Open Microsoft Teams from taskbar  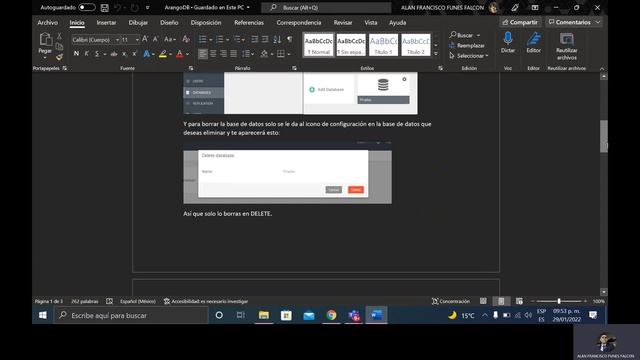pos(354,315)
